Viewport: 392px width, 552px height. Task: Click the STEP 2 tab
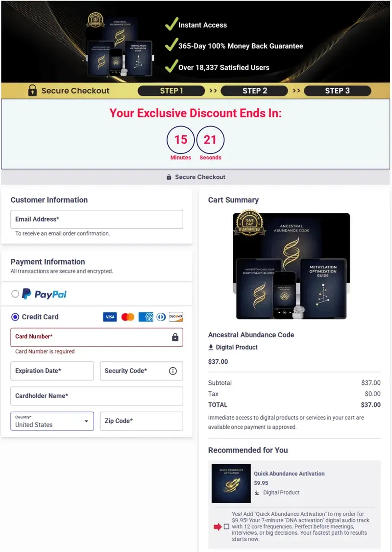tap(254, 91)
